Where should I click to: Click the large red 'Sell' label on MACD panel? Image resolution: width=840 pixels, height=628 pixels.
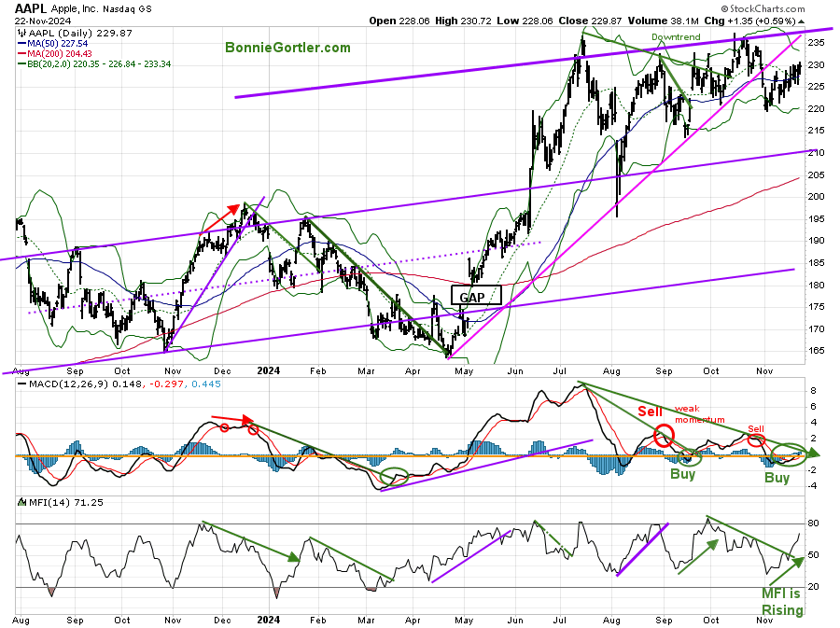(x=650, y=412)
